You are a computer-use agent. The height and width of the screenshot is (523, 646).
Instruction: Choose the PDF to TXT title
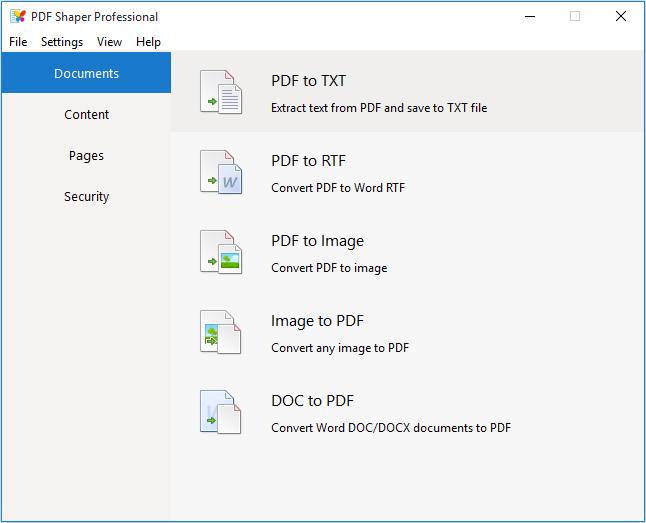coord(309,81)
